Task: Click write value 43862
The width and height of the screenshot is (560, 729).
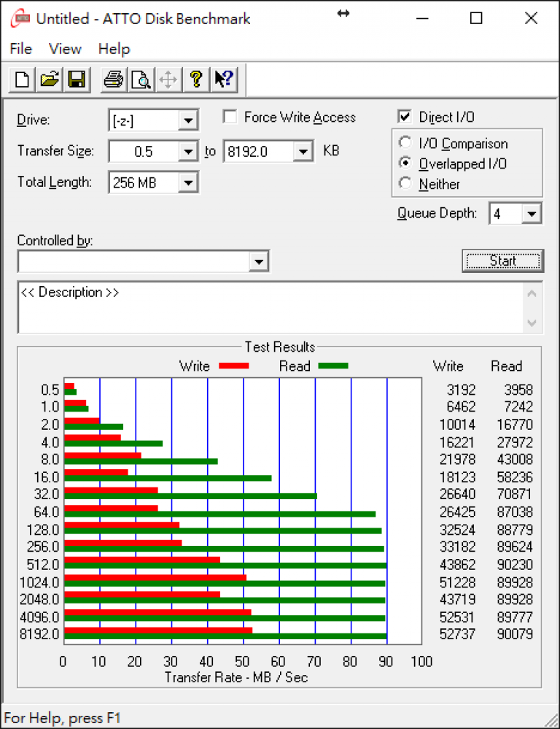Action: pyautogui.click(x=457, y=564)
